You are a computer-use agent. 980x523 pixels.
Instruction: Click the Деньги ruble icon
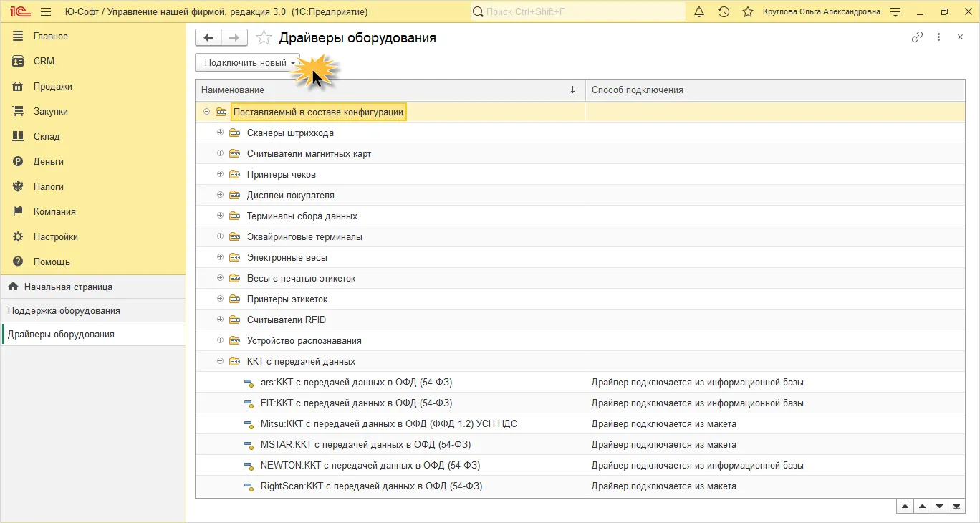pyautogui.click(x=18, y=161)
